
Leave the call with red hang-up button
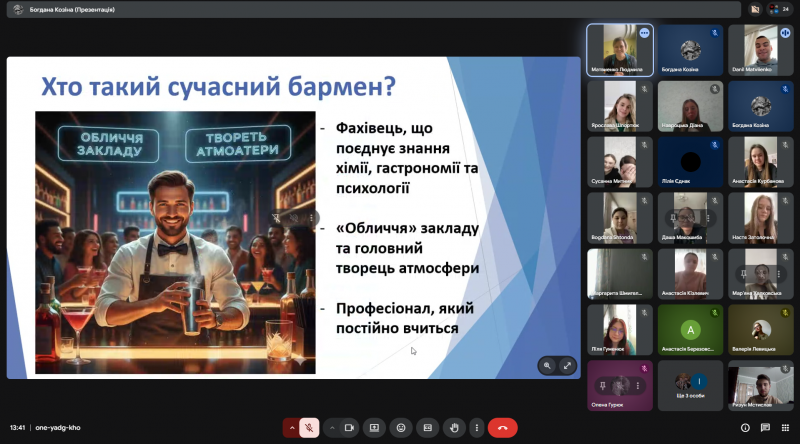point(503,427)
